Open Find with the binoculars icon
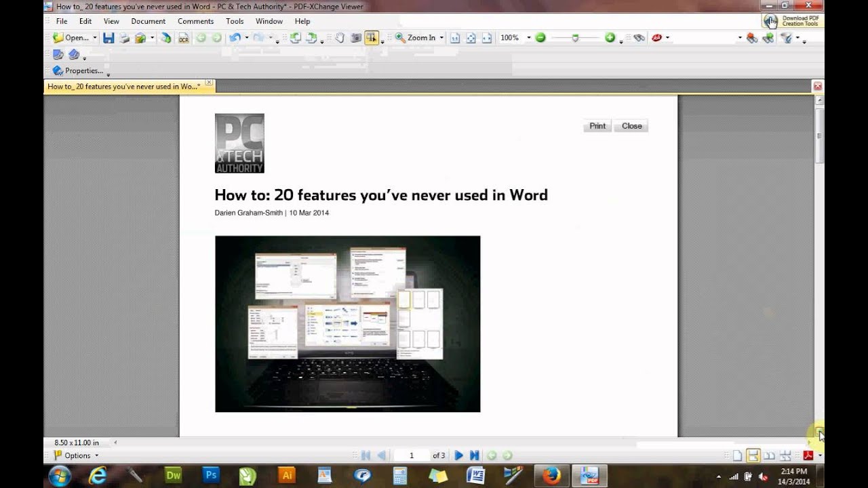 (x=639, y=38)
